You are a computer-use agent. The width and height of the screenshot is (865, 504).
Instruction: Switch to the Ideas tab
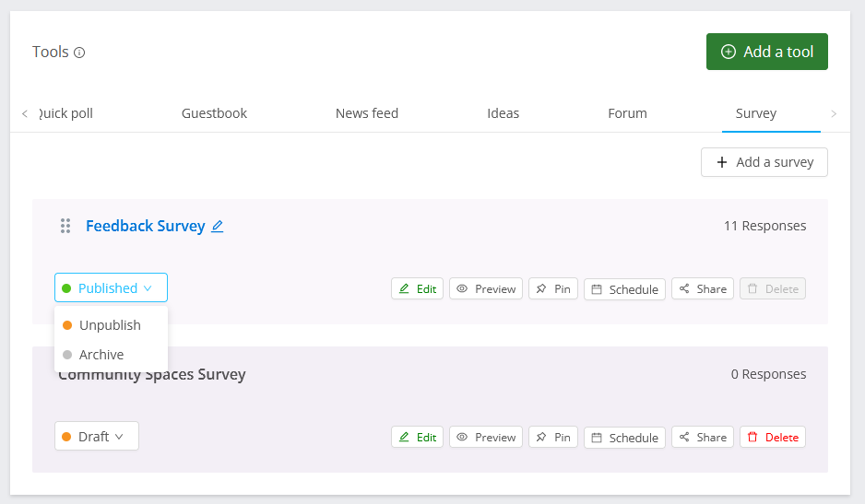click(504, 113)
